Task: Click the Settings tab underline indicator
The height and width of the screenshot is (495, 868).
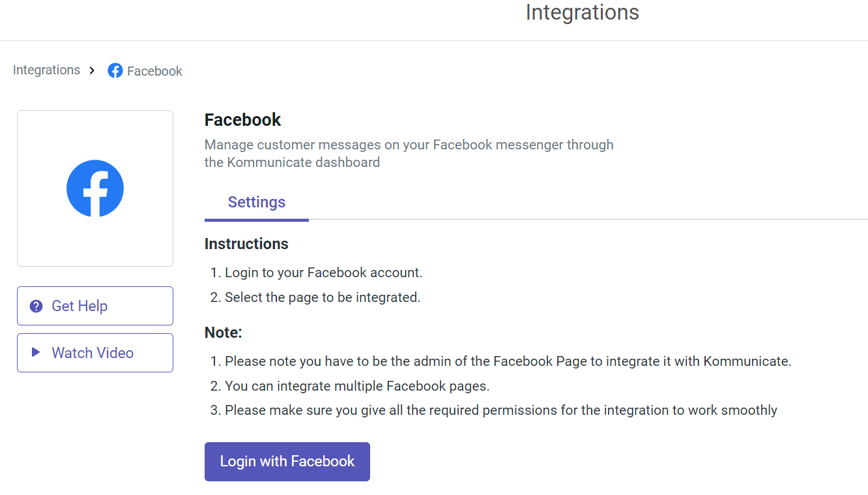Action: coord(256,220)
